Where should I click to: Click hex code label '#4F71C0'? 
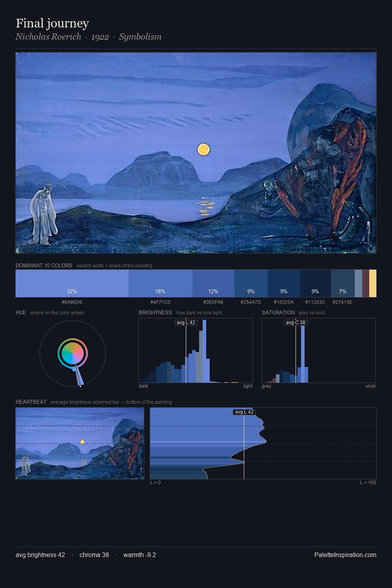click(160, 302)
